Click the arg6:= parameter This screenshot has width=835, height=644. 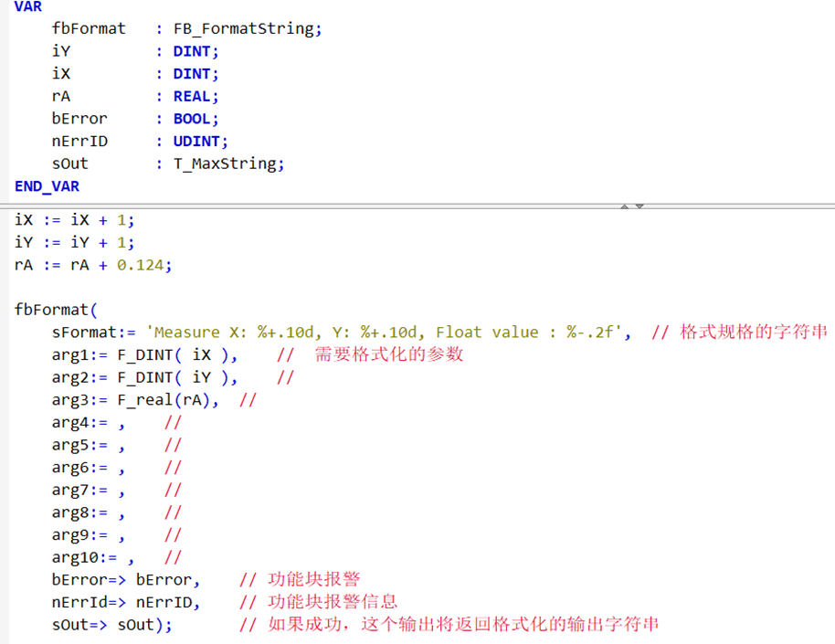pyautogui.click(x=79, y=468)
